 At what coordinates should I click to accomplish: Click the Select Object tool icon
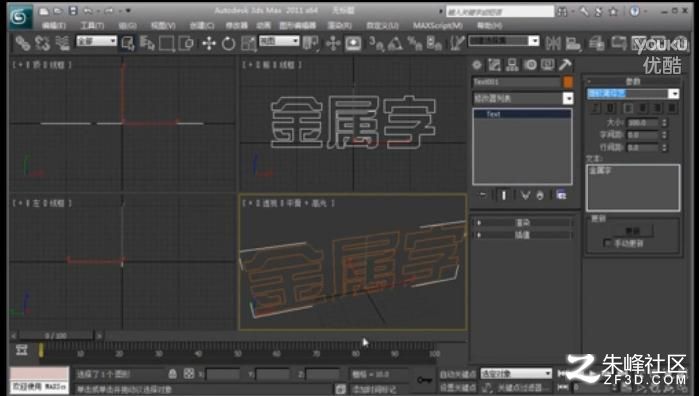[x=127, y=43]
